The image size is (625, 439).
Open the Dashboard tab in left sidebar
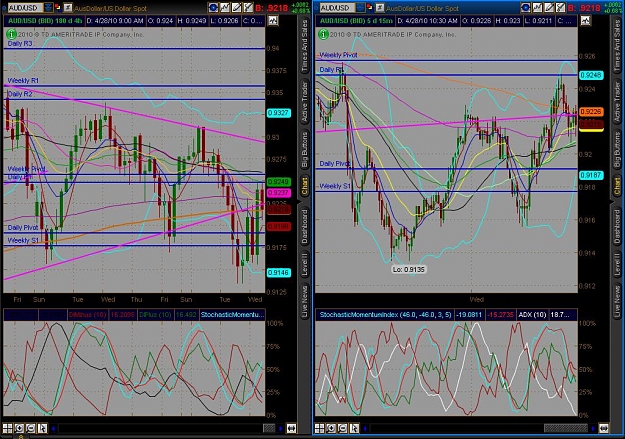(305, 226)
